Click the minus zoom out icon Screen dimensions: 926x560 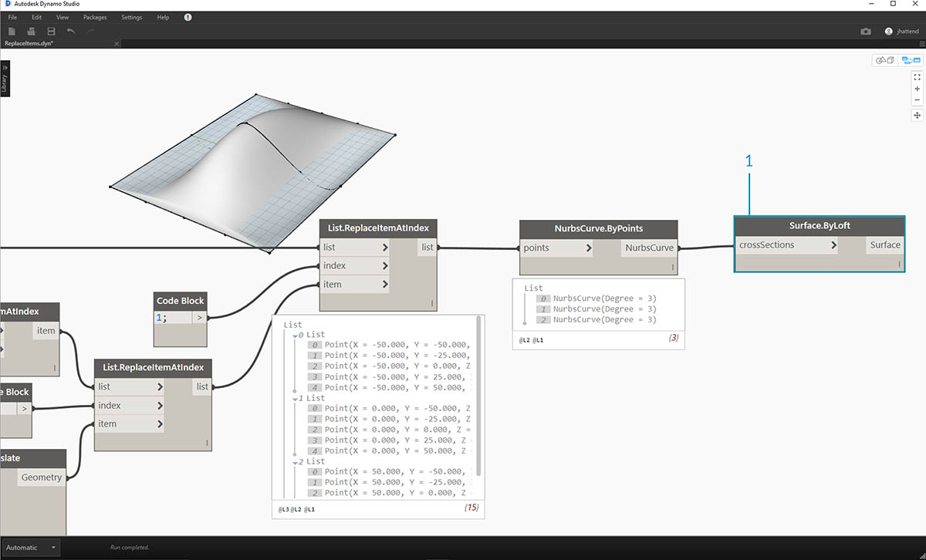click(918, 100)
